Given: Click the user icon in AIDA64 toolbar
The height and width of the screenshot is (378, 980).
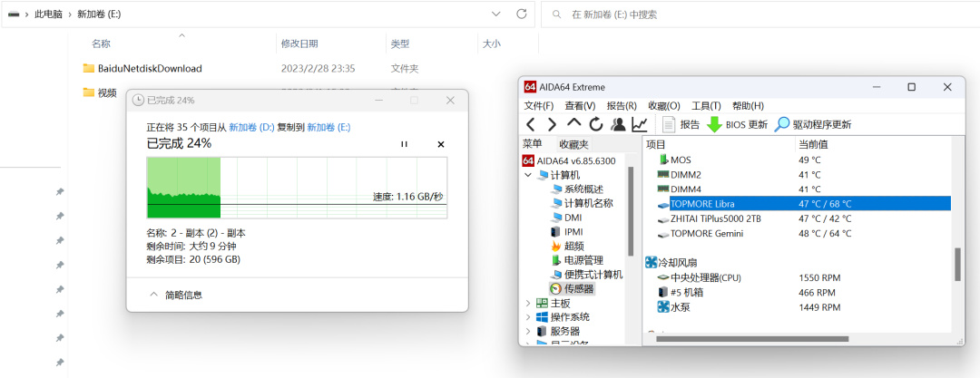Looking at the screenshot, I should [x=618, y=124].
